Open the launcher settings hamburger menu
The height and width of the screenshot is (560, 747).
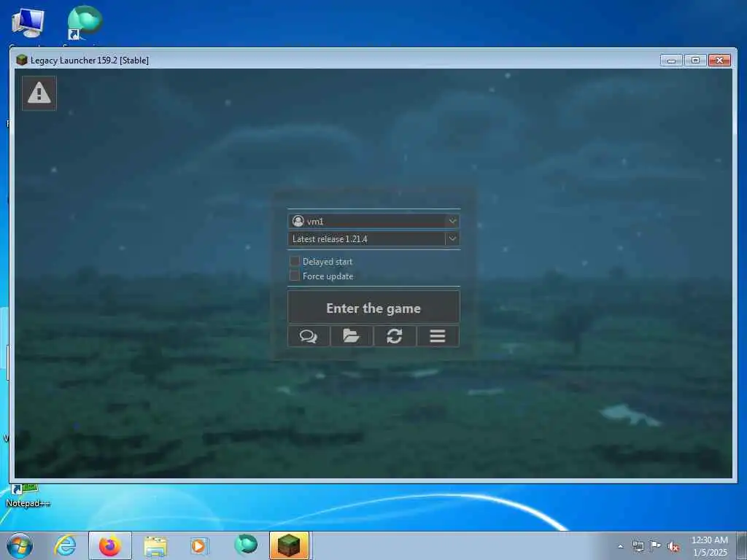tap(438, 336)
